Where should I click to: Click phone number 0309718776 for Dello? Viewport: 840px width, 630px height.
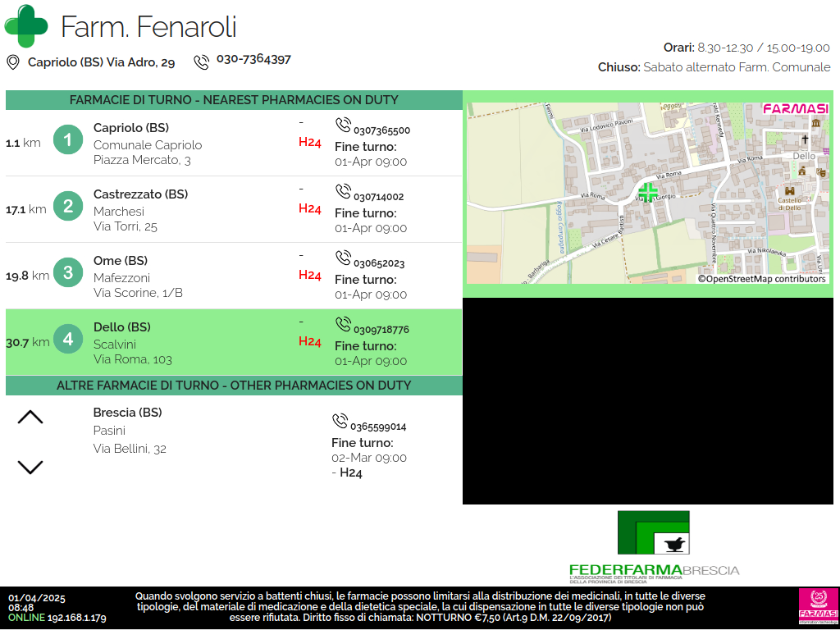click(381, 330)
